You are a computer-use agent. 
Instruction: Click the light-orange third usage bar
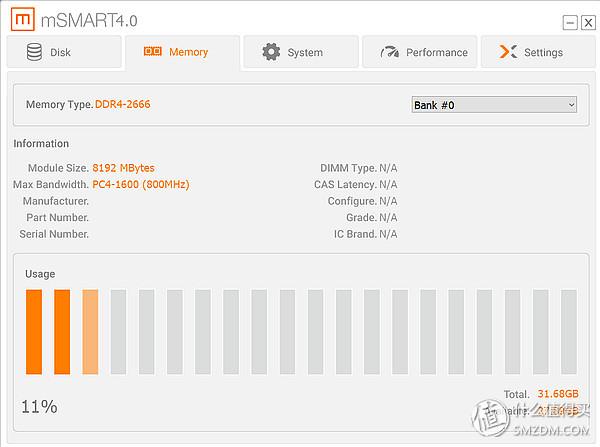click(90, 332)
